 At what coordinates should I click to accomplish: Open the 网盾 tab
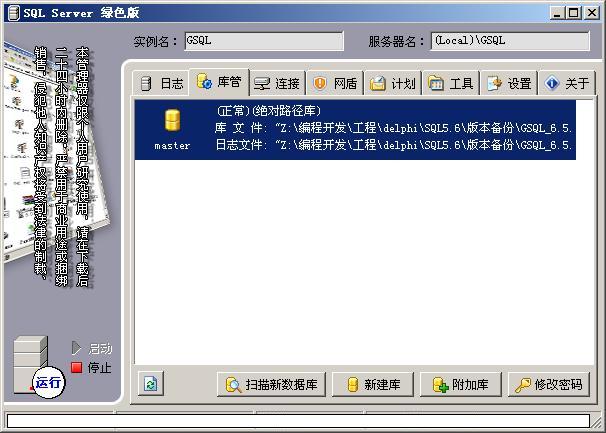(x=335, y=83)
